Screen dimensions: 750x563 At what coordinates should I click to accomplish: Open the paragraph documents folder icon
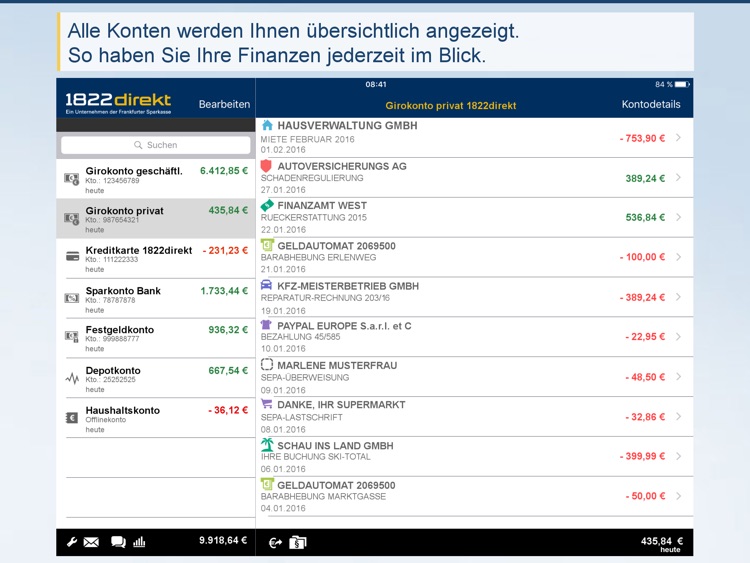[298, 543]
